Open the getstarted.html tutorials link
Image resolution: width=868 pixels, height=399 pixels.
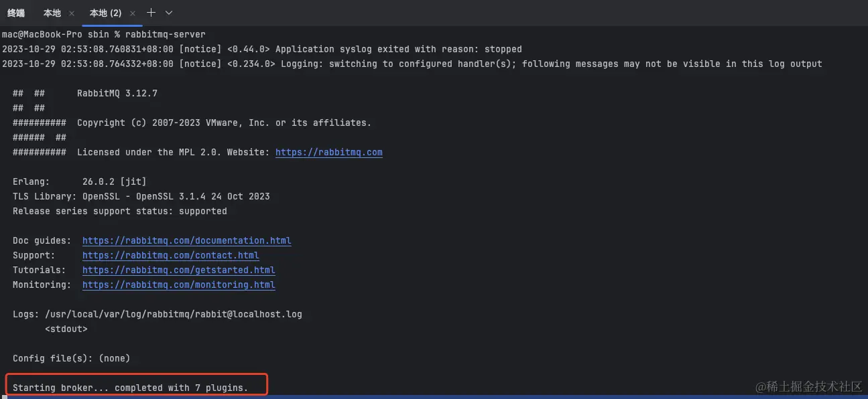point(179,270)
